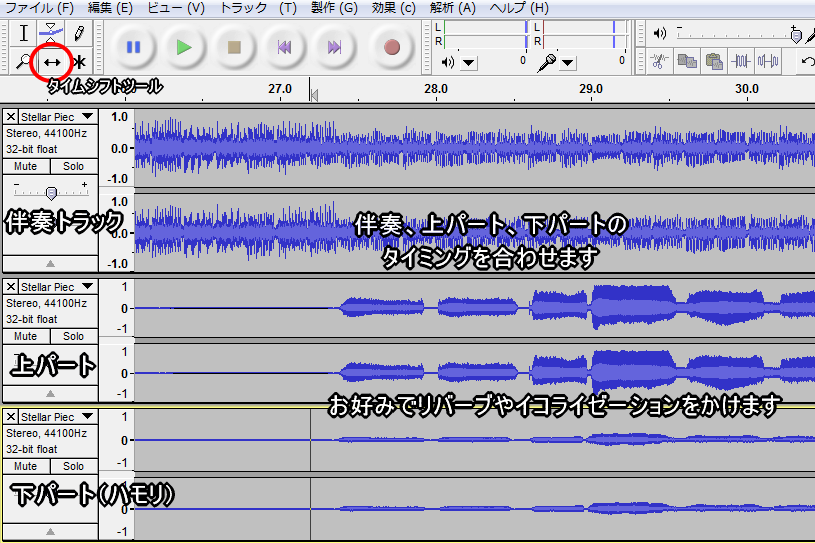The height and width of the screenshot is (543, 815).
Task: Open the second track's name dropdown menu
Action: (x=87, y=286)
